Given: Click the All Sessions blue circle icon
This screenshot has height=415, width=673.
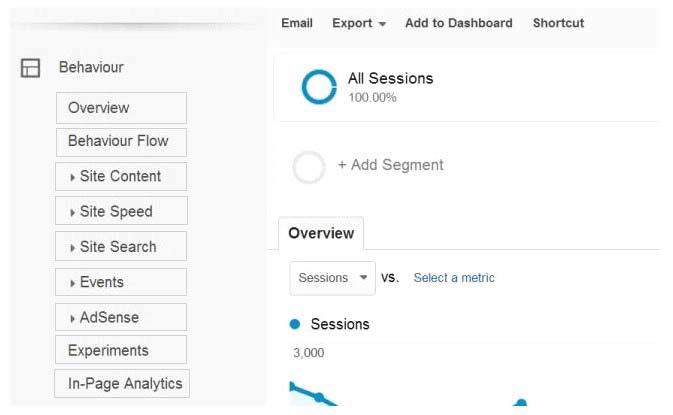Looking at the screenshot, I should pyautogui.click(x=319, y=87).
